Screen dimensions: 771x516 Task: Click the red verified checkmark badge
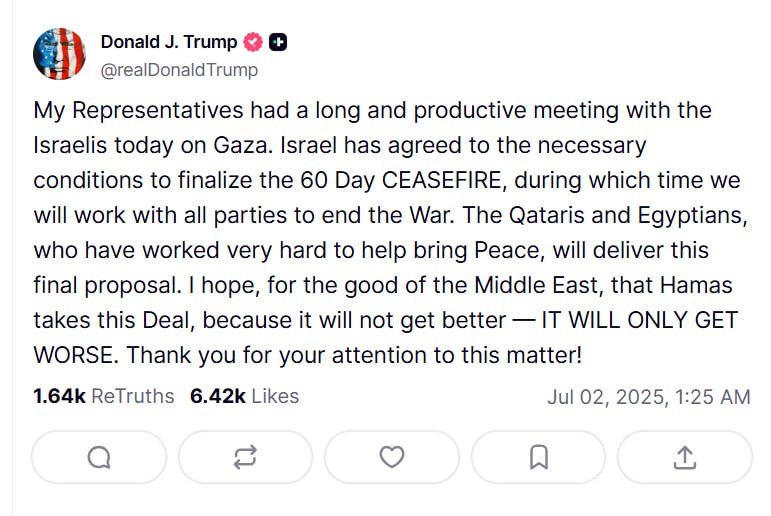point(254,42)
